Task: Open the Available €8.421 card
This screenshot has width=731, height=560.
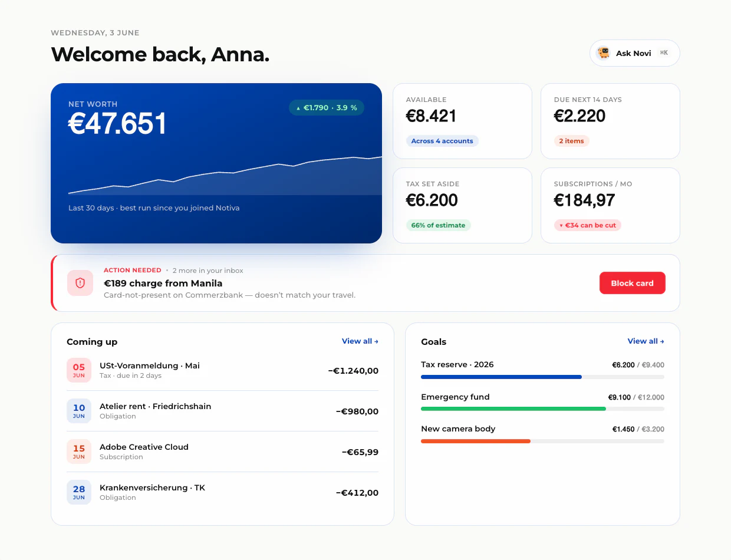Action: [x=462, y=121]
